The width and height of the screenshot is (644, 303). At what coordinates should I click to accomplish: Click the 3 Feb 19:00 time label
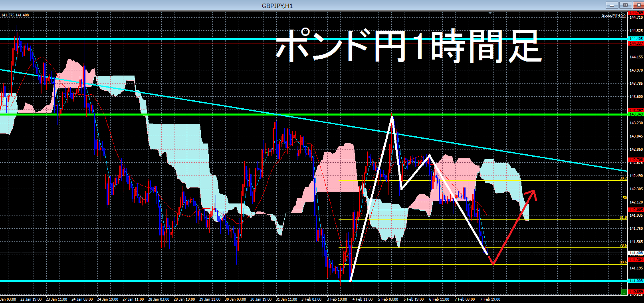tap(337, 299)
